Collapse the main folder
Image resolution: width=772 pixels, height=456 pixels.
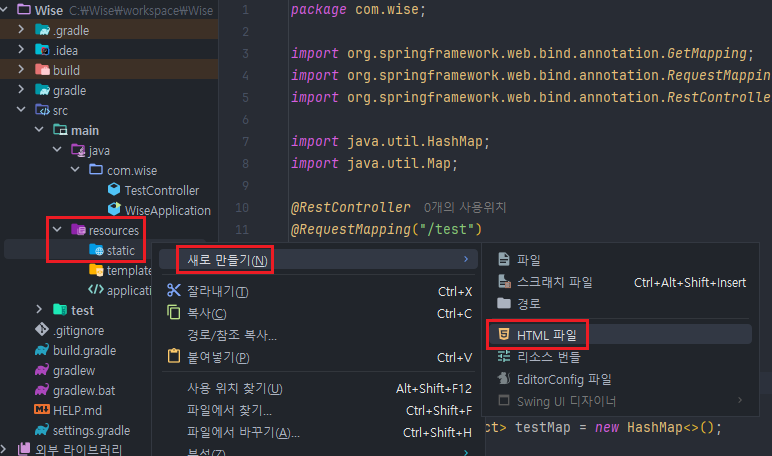point(39,130)
